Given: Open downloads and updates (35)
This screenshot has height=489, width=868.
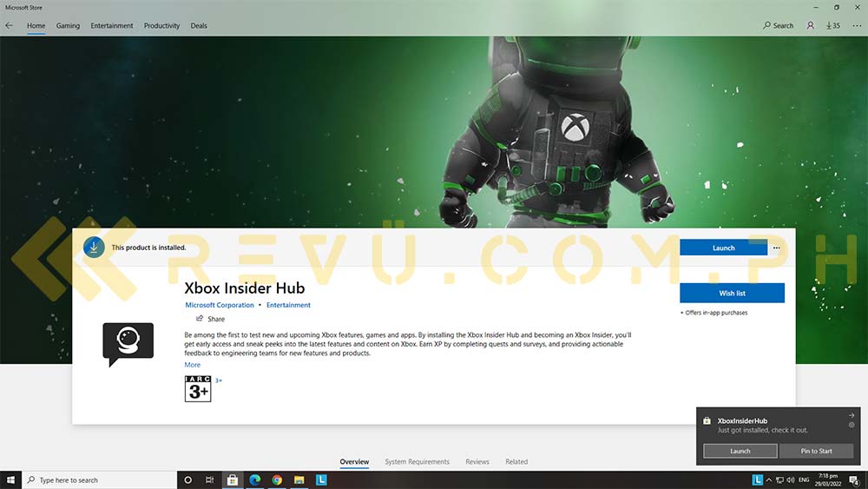Looking at the screenshot, I should click(833, 25).
